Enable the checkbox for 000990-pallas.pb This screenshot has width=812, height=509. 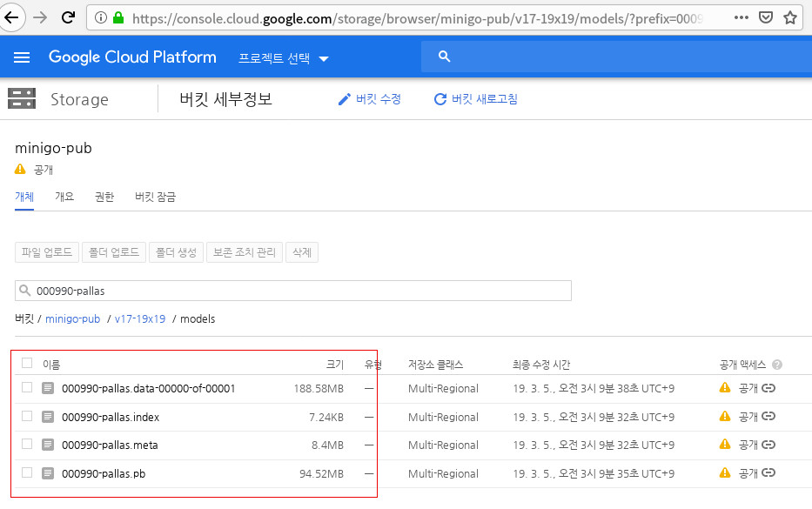point(27,472)
